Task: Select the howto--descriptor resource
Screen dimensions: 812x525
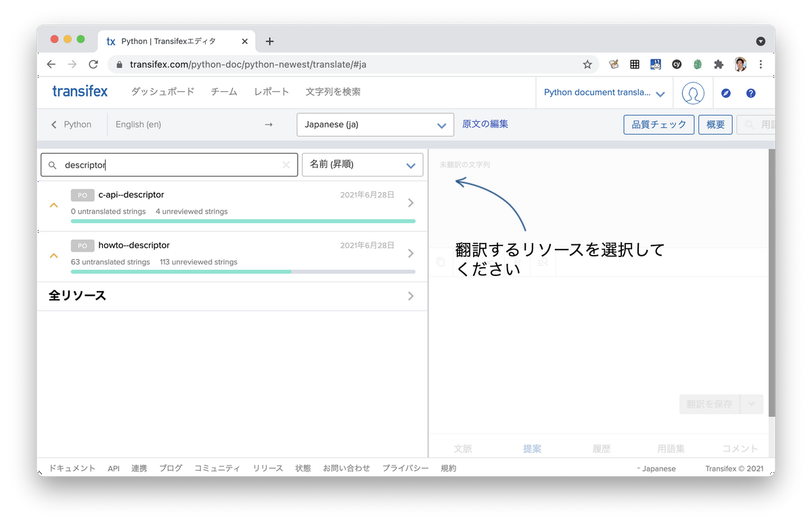Action: [233, 257]
